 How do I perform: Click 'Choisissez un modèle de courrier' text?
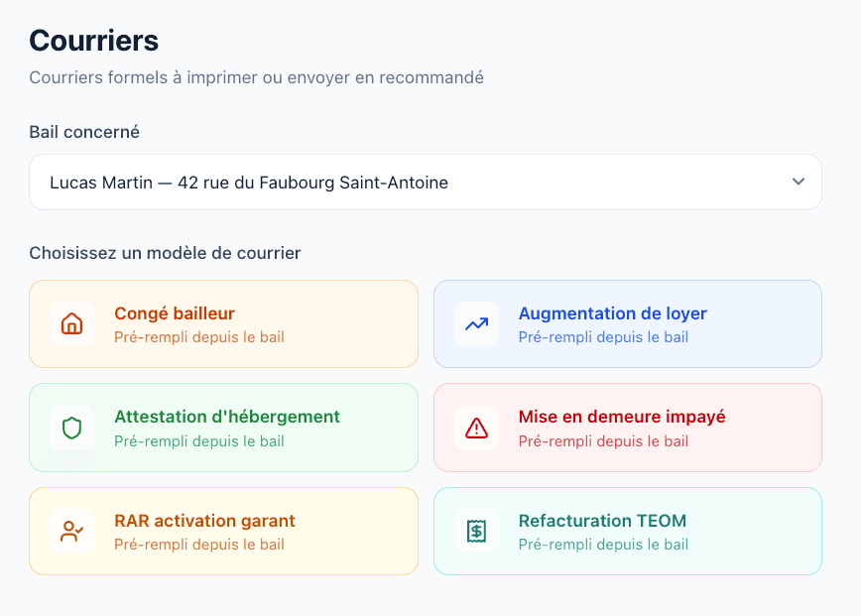click(x=166, y=253)
